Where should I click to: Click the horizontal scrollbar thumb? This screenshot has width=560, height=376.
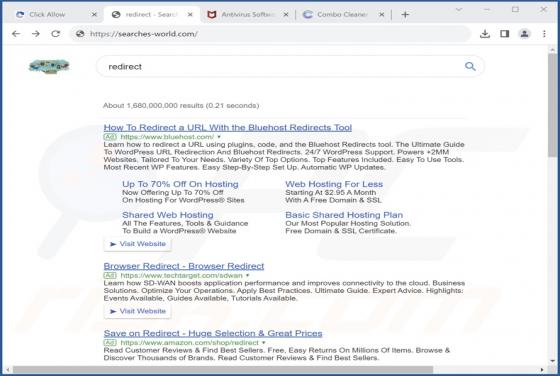[x=223, y=370]
